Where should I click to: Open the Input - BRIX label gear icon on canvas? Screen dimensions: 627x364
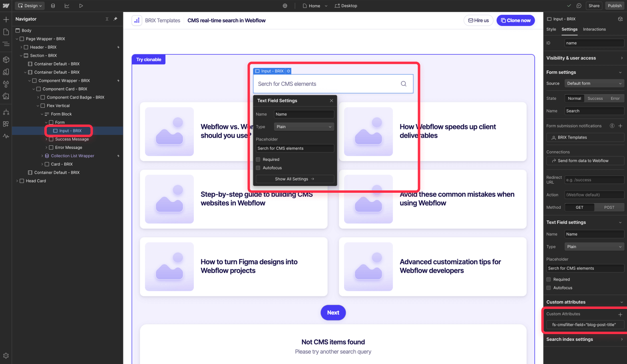(x=289, y=71)
